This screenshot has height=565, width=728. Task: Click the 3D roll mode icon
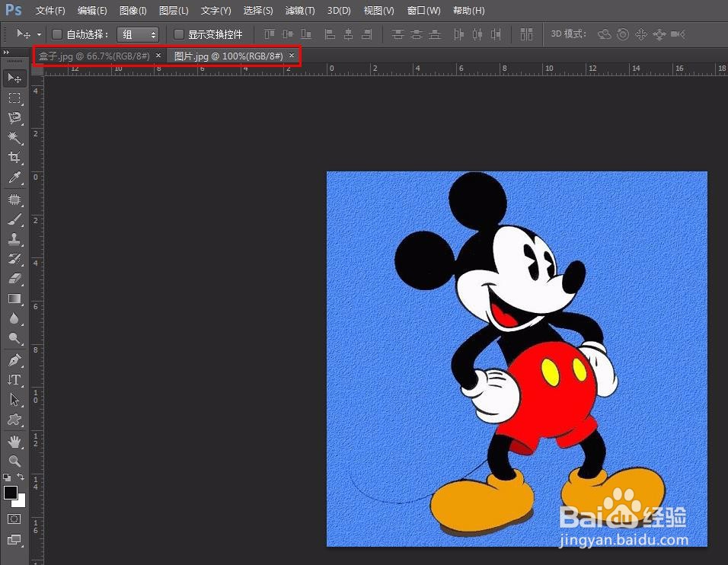623,34
